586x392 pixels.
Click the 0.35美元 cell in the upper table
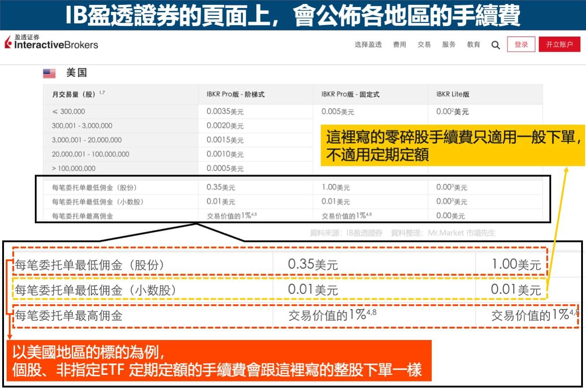click(221, 187)
